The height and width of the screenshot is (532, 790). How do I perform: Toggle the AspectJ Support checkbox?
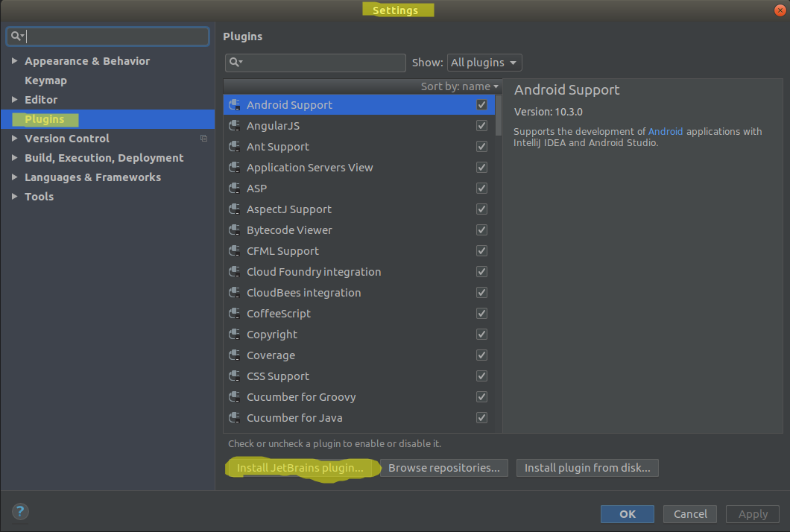pos(481,209)
